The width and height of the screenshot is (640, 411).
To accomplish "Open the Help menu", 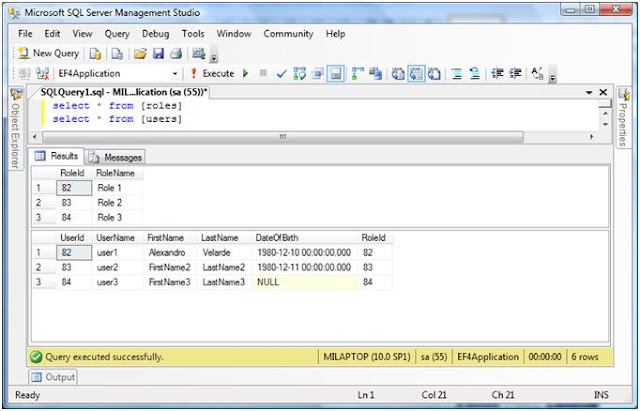I will click(336, 33).
